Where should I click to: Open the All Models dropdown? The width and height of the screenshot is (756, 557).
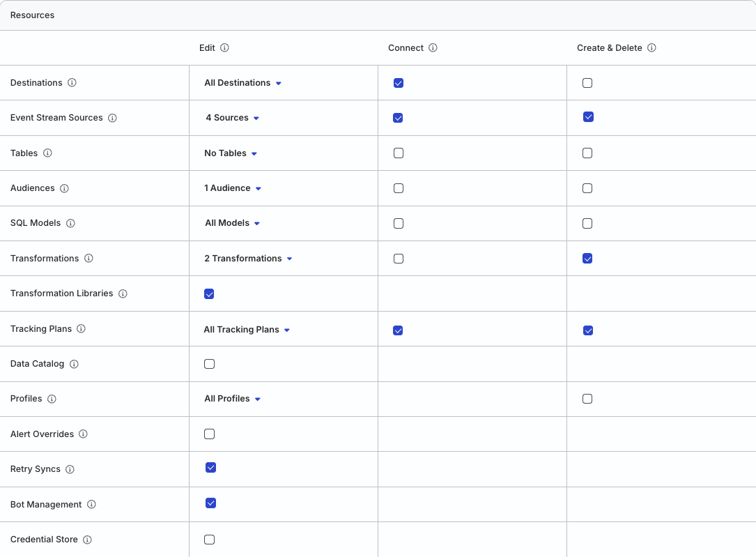233,223
